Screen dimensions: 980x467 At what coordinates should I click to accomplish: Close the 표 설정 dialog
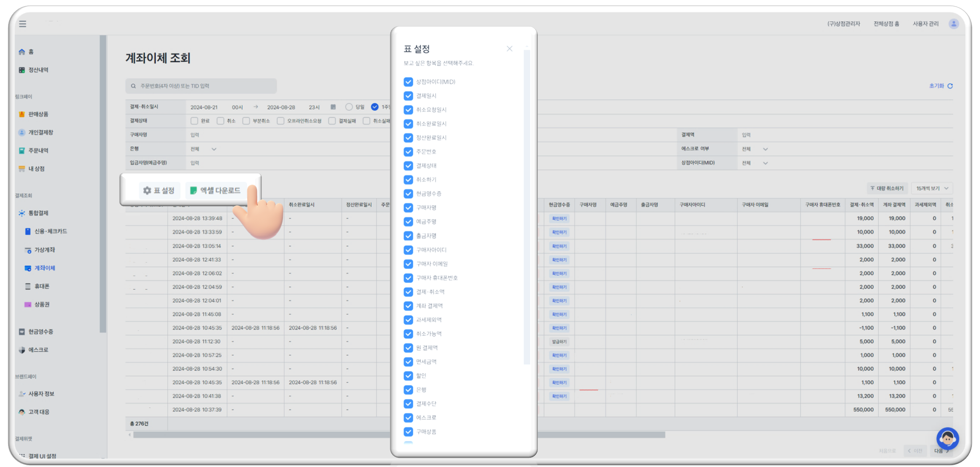coord(509,49)
